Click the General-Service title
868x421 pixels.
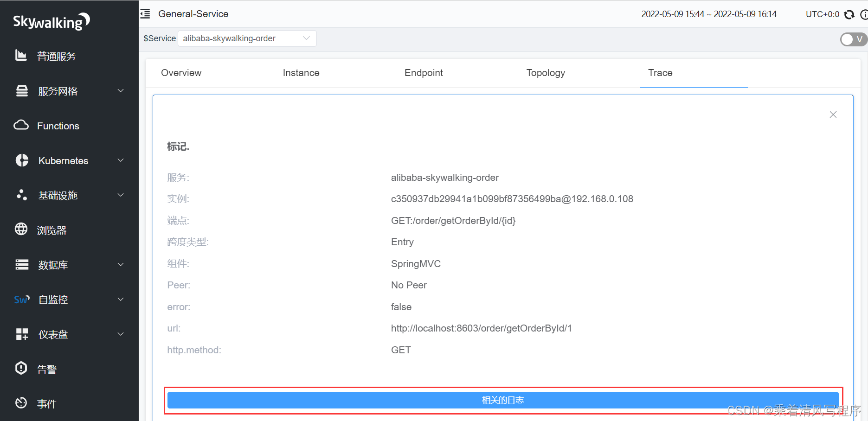pos(193,14)
